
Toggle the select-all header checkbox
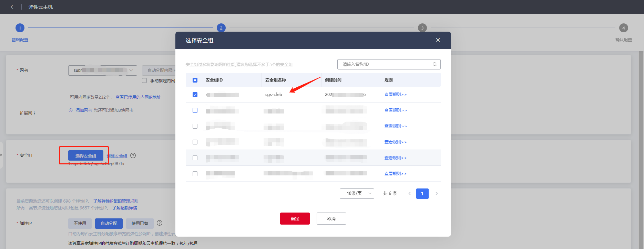195,80
